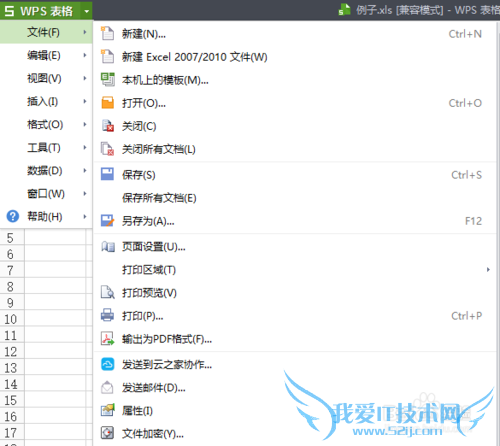
Task: Open the 视图(V) menu
Action: pyautogui.click(x=46, y=78)
